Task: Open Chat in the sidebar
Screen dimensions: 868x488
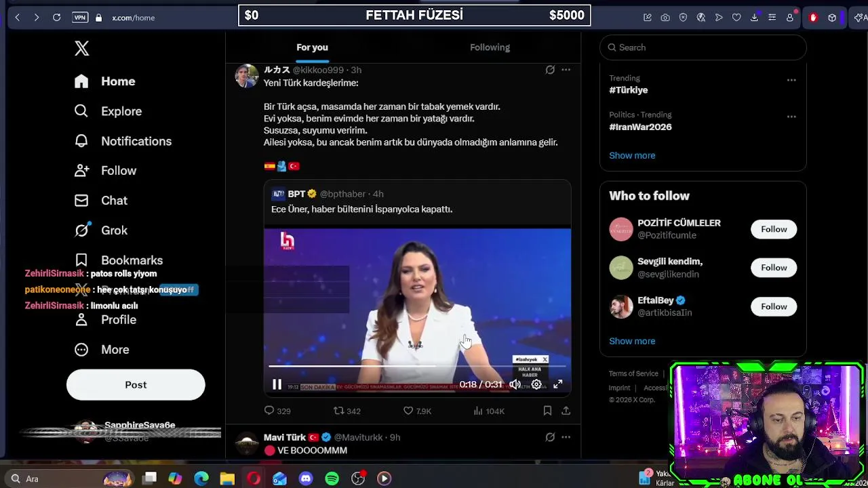Action: point(101,201)
